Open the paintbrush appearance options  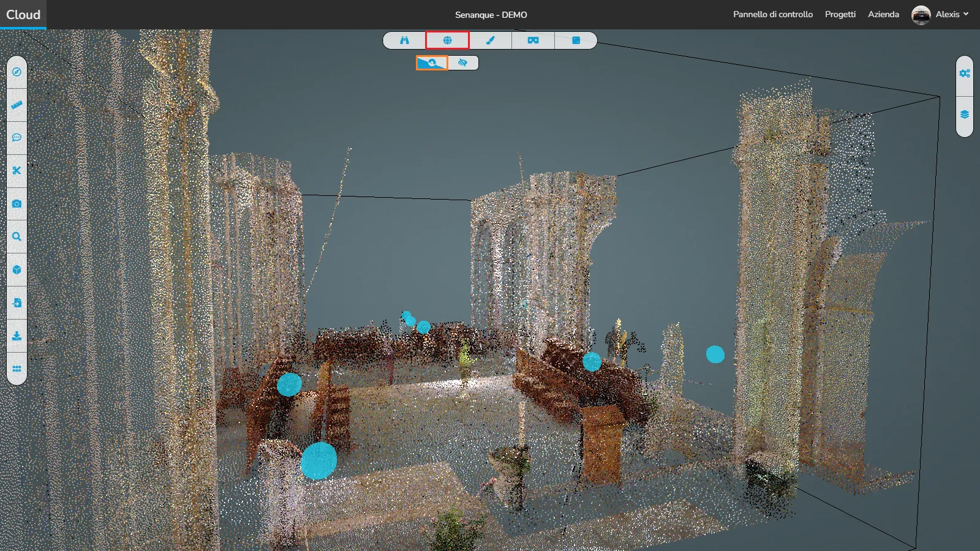coord(490,40)
